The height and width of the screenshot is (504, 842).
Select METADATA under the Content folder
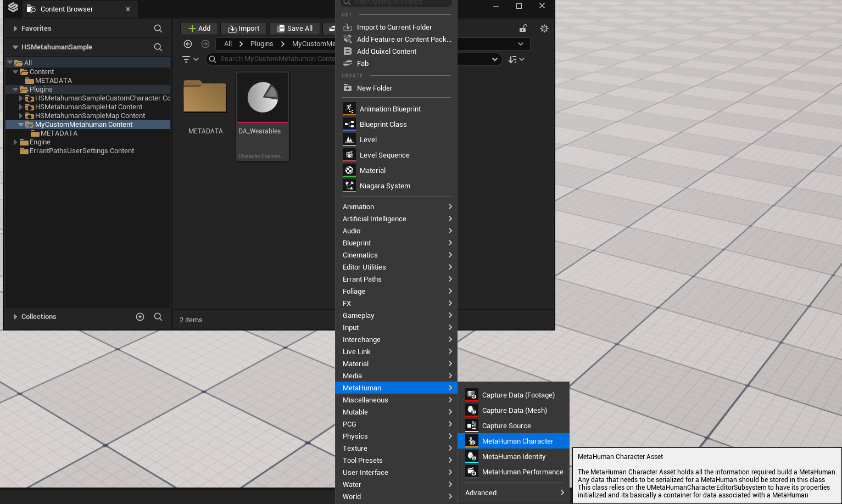(53, 81)
